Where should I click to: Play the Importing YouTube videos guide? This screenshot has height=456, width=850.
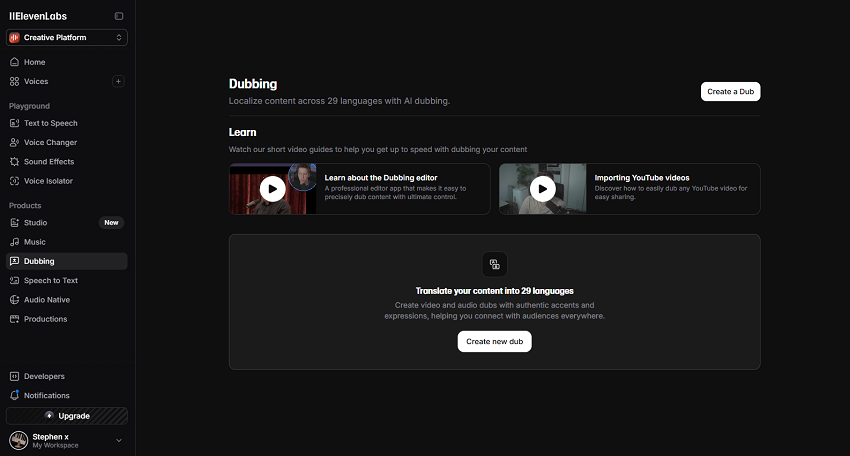click(x=542, y=189)
